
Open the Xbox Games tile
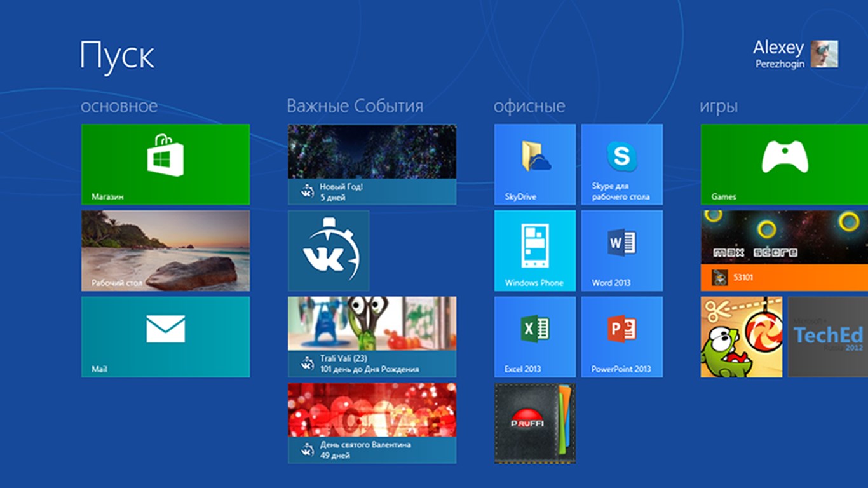(784, 164)
